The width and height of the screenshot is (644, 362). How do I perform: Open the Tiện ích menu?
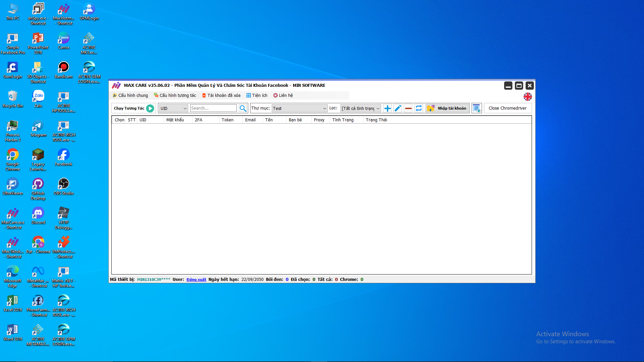pyautogui.click(x=257, y=96)
